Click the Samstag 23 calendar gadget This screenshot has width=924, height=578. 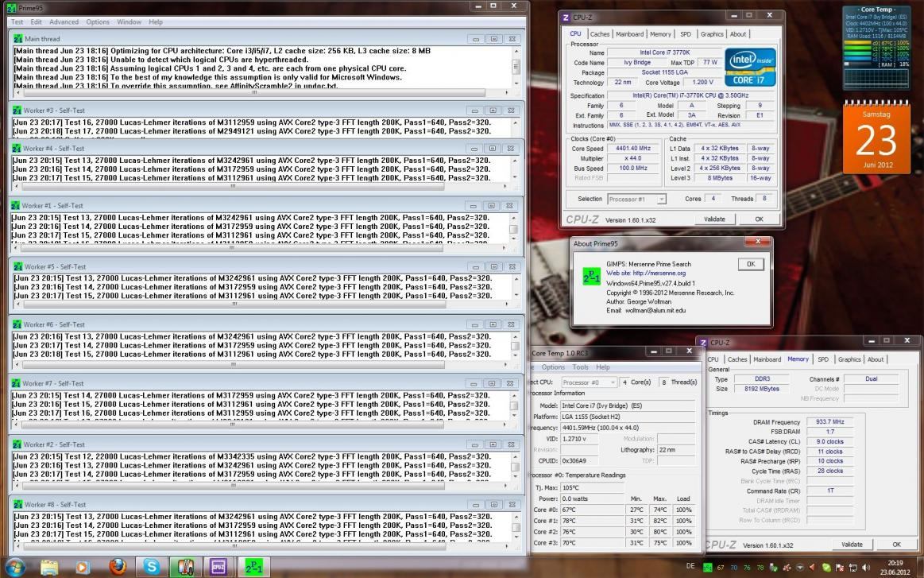876,138
